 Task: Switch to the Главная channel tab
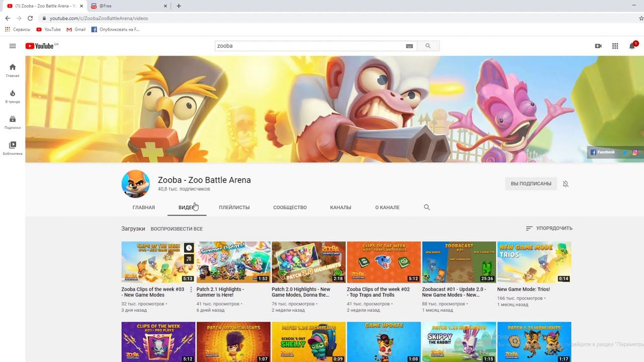(144, 208)
